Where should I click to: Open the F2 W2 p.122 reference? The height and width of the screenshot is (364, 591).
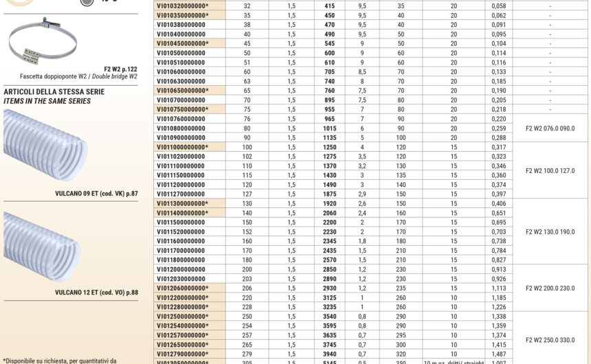point(120,69)
